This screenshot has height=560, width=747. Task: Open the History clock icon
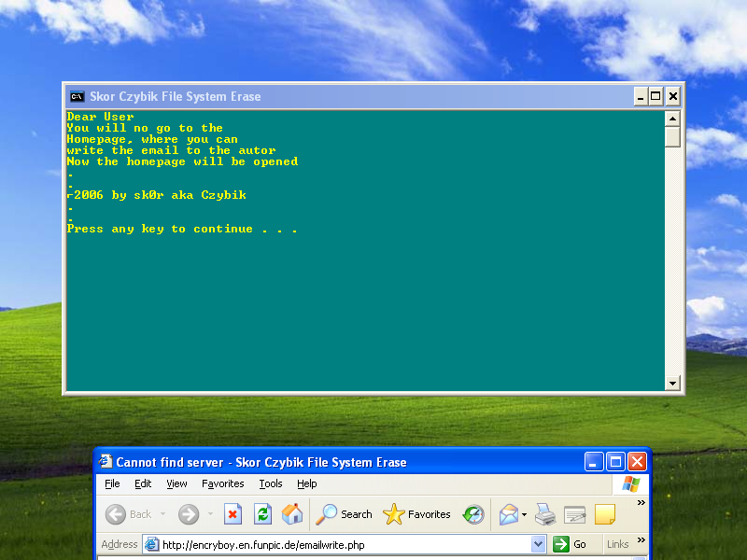[x=473, y=514]
